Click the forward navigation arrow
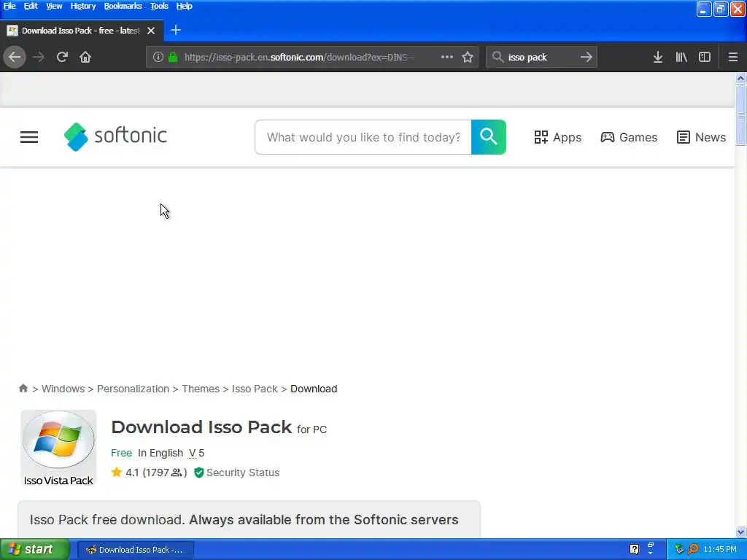 [39, 57]
